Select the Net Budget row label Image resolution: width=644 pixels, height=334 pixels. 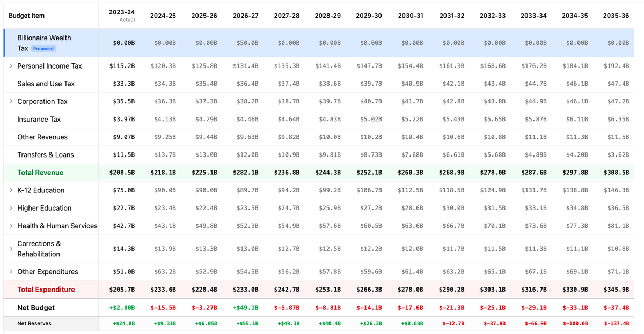coord(36,308)
